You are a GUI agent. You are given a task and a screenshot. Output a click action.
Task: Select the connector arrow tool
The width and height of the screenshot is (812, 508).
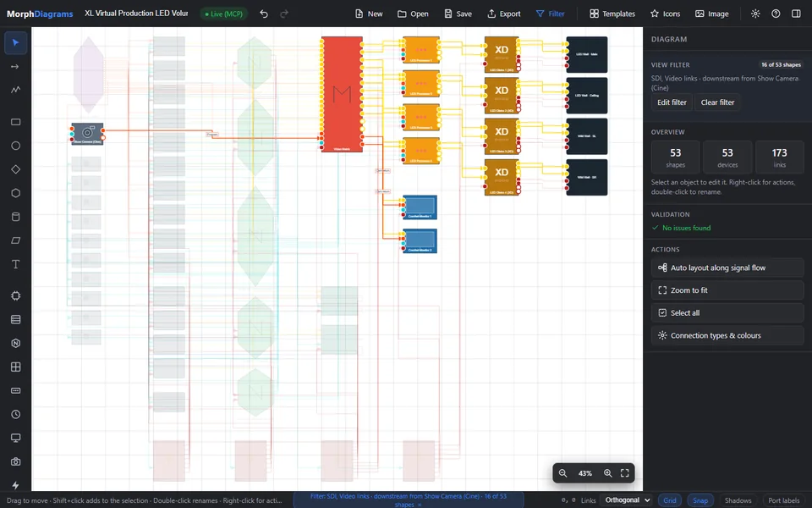(x=15, y=66)
